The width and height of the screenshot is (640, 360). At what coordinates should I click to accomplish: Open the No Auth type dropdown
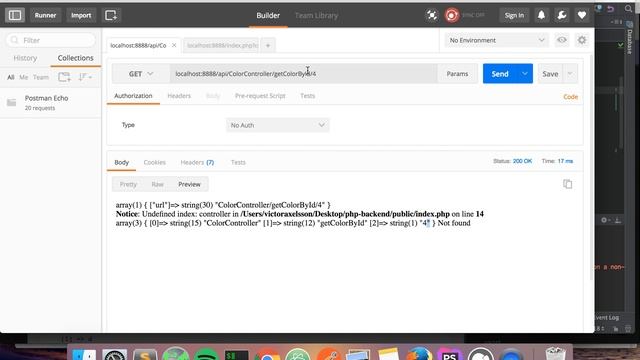point(277,125)
